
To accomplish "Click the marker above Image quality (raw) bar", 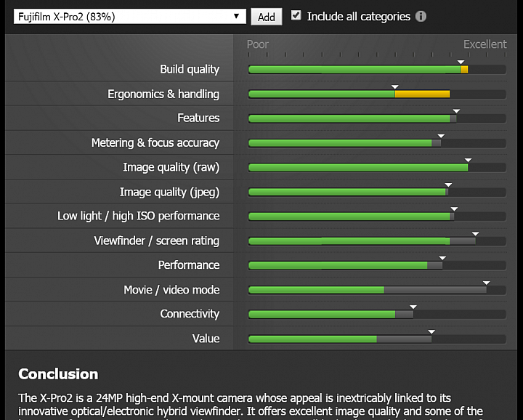I will coord(468,160).
